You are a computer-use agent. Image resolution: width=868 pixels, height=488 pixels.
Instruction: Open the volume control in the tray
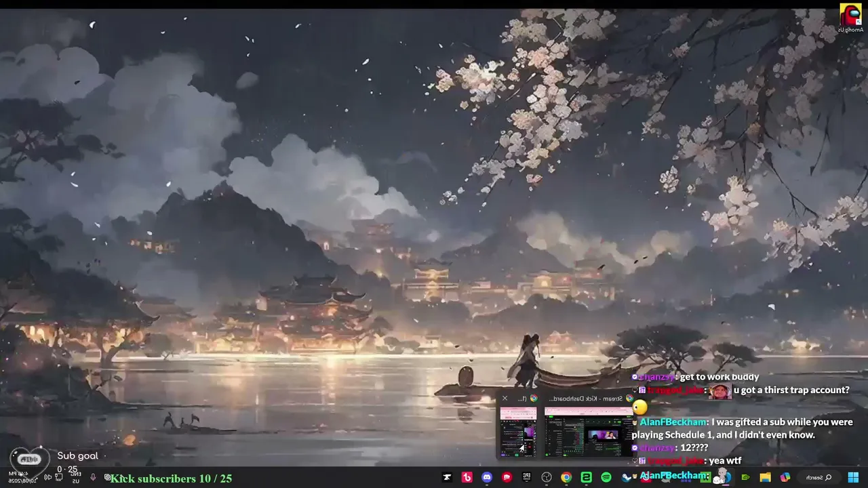click(47, 477)
